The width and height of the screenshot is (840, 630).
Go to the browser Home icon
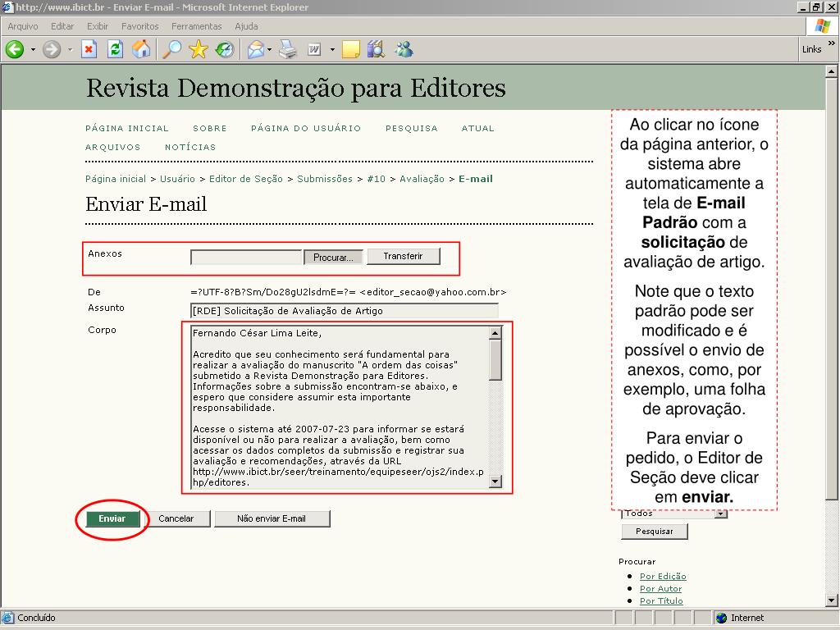(141, 50)
